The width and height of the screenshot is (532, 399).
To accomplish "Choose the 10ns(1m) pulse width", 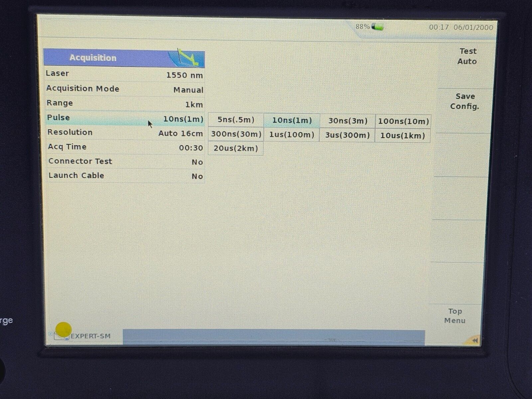I will [292, 120].
